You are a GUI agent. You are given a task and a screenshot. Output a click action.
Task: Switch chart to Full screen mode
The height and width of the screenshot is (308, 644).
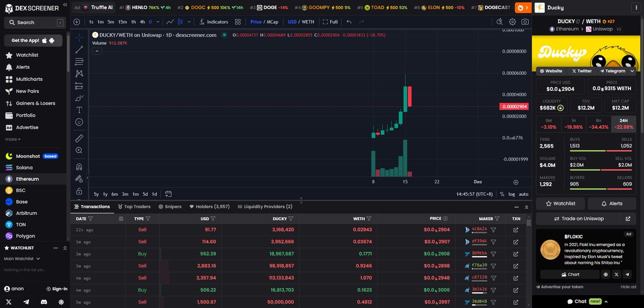click(x=330, y=22)
